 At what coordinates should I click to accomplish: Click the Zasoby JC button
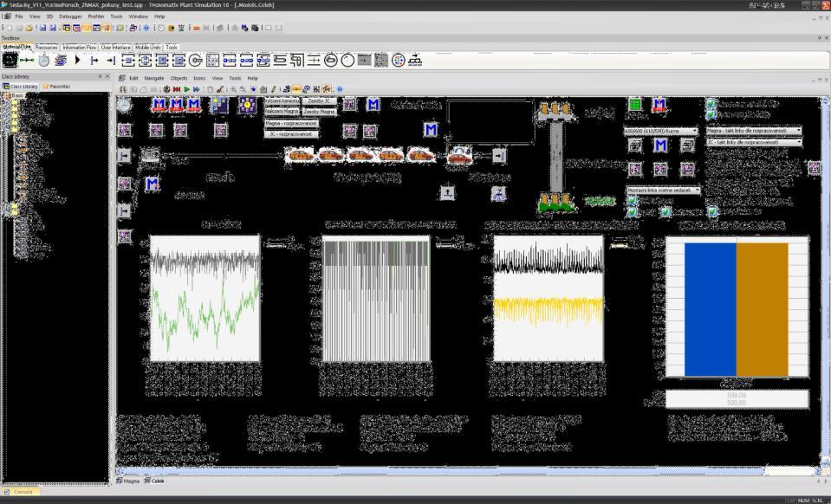click(319, 100)
